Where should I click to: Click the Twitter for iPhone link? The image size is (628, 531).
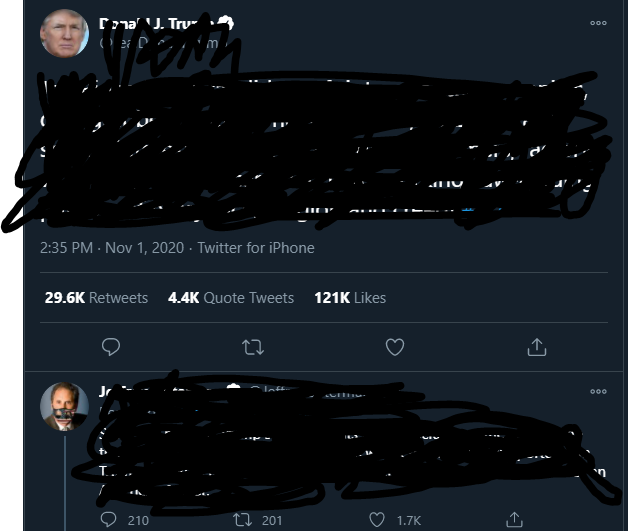[256, 248]
